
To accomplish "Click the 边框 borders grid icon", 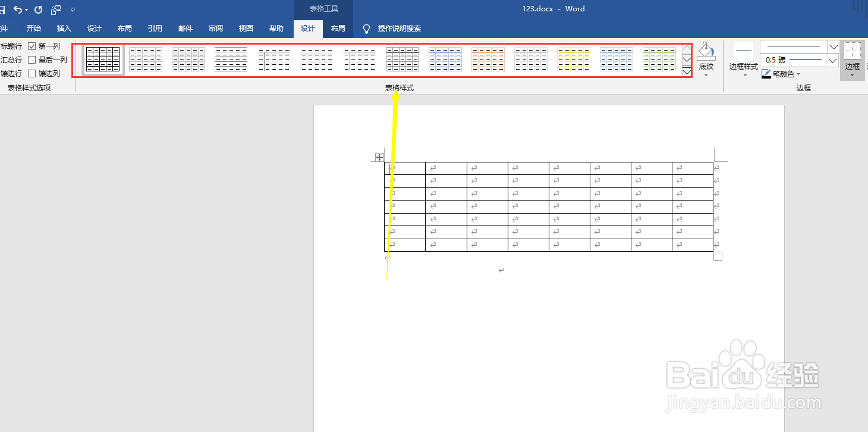I will coord(853,51).
